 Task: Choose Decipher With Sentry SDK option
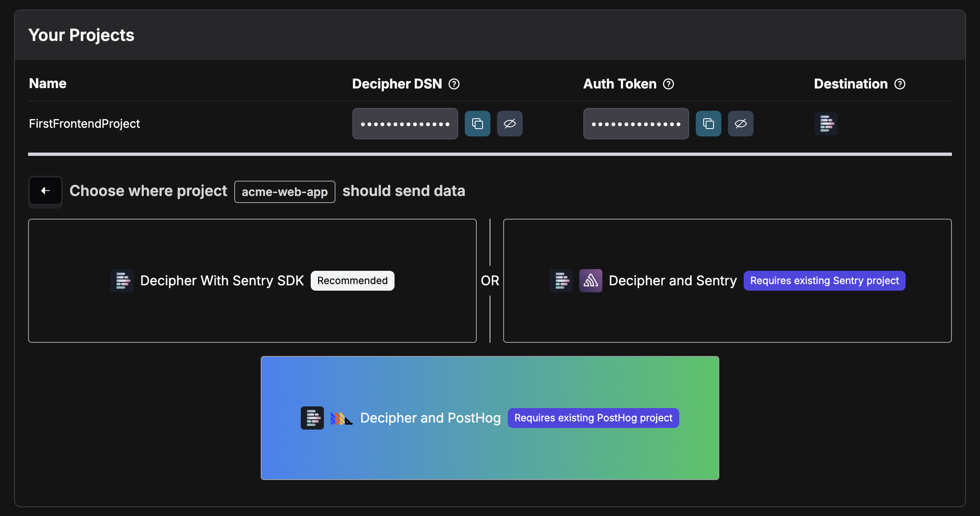tap(222, 281)
